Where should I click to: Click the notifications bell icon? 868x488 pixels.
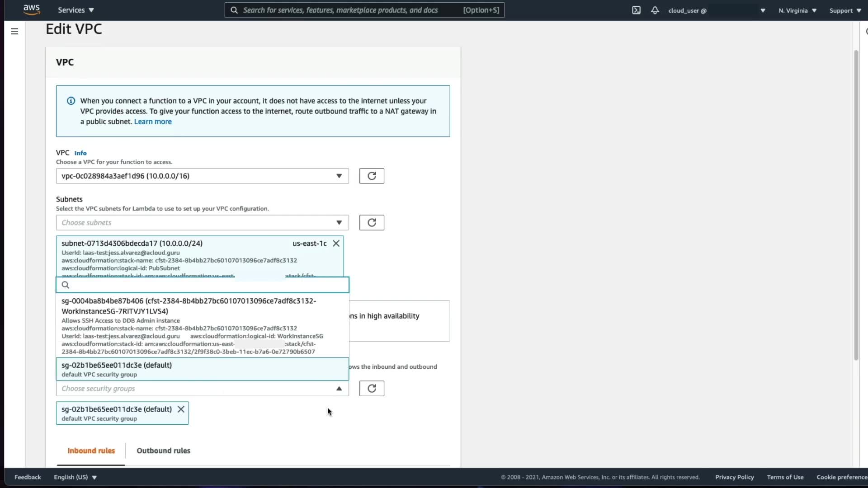coord(655,10)
